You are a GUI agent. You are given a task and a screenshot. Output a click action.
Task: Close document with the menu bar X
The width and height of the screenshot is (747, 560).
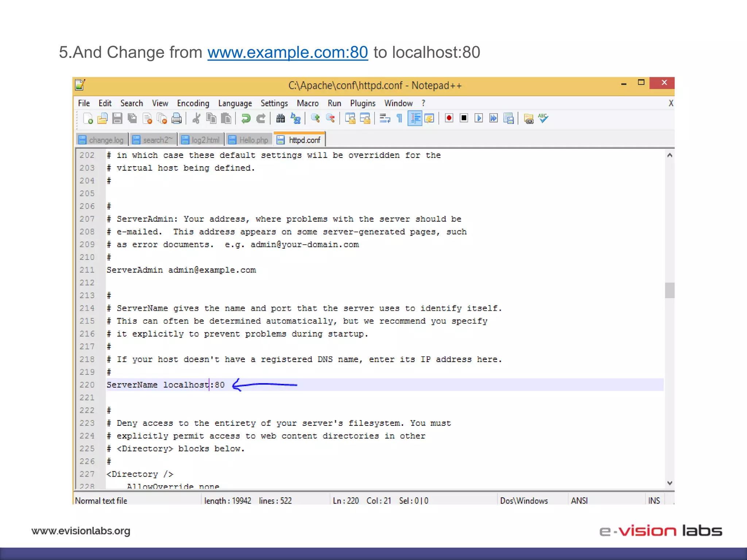pos(671,103)
